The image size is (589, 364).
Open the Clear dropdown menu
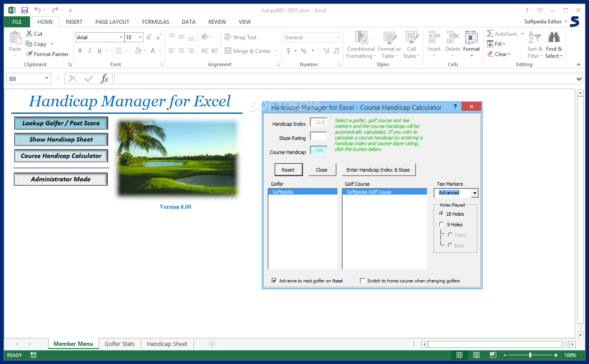(x=499, y=54)
